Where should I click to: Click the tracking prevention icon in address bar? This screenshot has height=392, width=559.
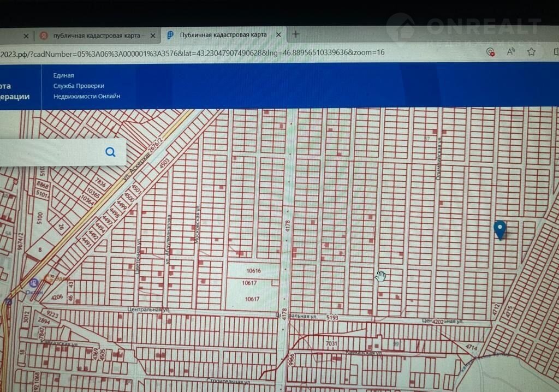pyautogui.click(x=490, y=52)
